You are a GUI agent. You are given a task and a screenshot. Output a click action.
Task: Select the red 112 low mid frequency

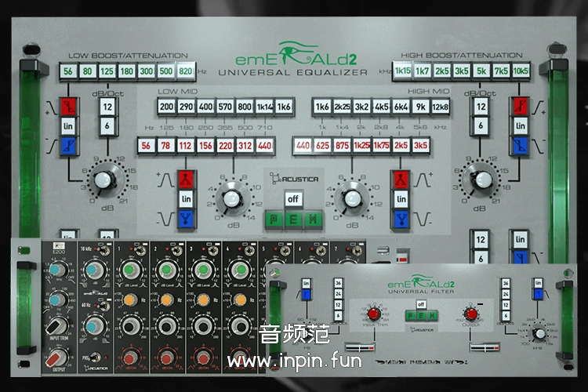(185, 146)
